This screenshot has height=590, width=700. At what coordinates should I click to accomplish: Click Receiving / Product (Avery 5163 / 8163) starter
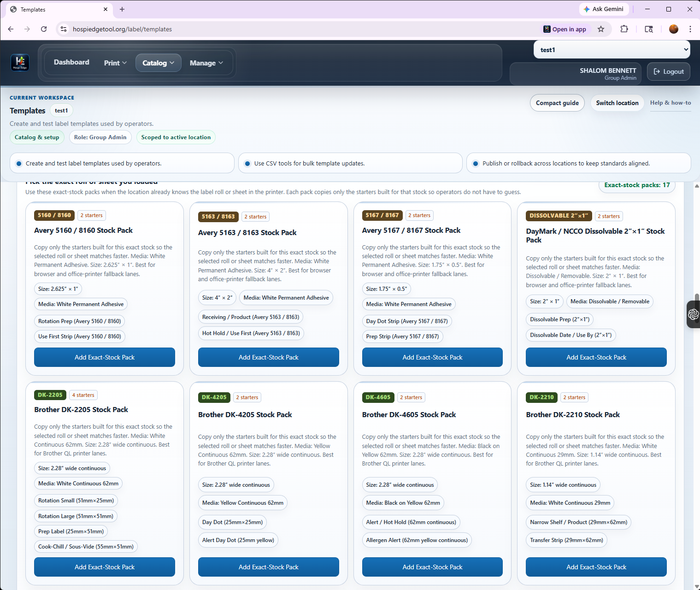coord(251,317)
